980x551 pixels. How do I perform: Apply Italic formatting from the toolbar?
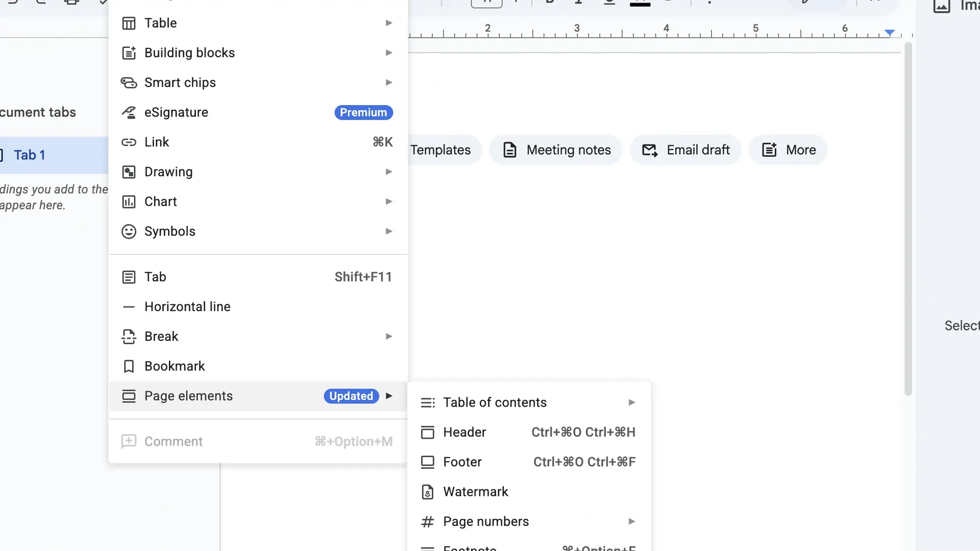click(579, 3)
